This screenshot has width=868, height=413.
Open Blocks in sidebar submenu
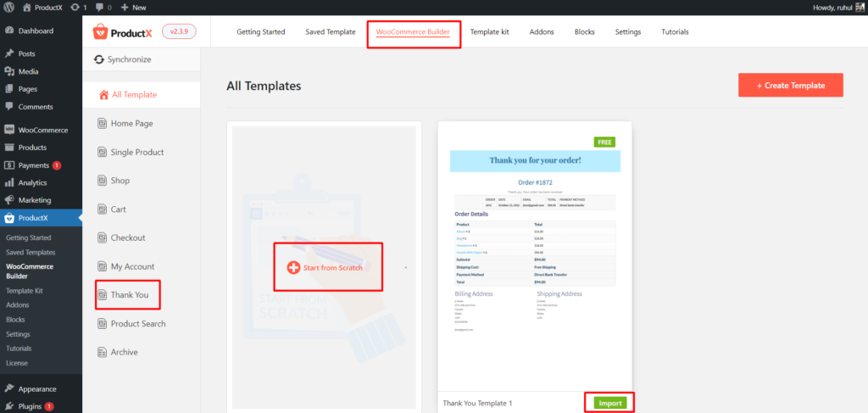[15, 320]
